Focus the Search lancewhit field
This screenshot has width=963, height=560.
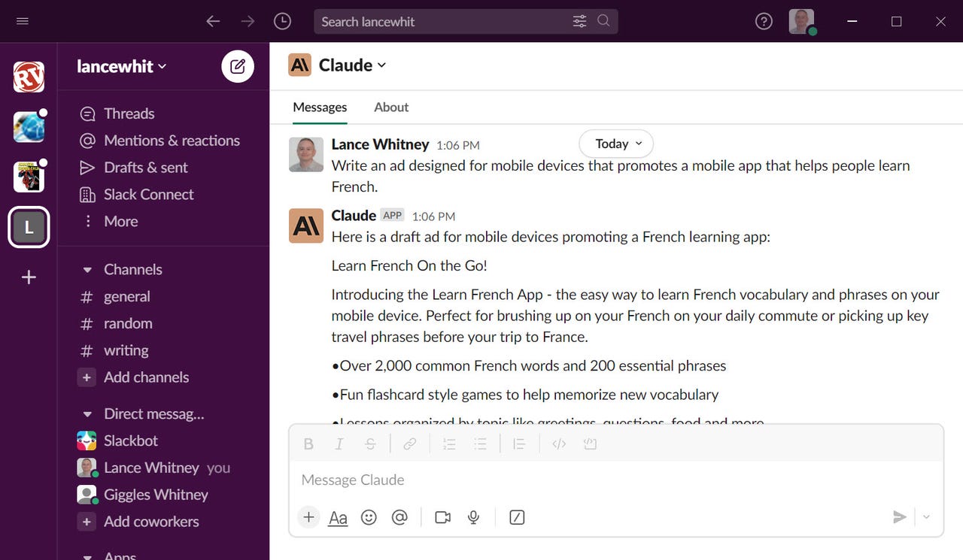point(466,21)
